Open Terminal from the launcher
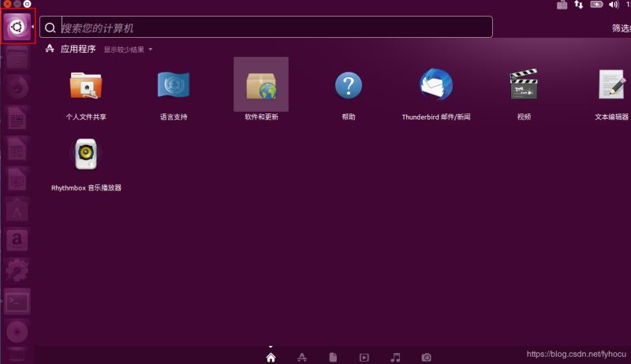The height and width of the screenshot is (364, 631). (17, 302)
